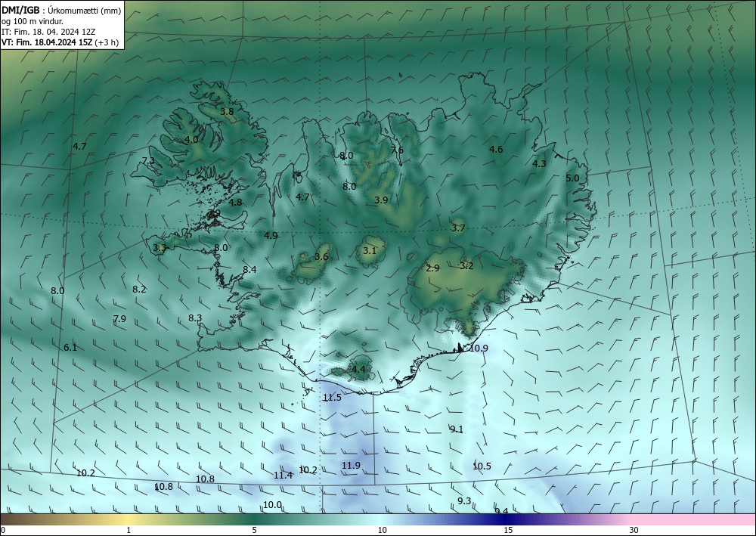Click the color scale label 0

pyautogui.click(x=3, y=530)
